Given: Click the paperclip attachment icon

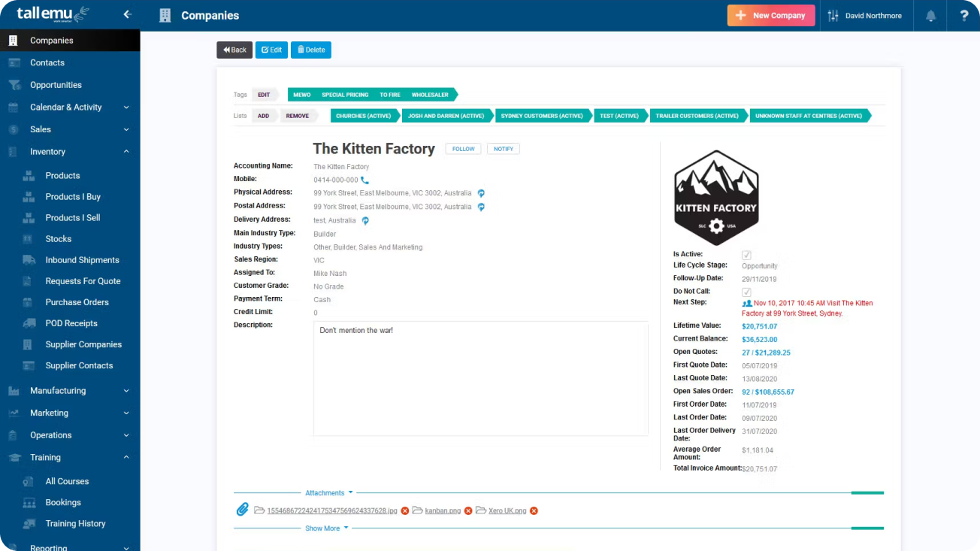Looking at the screenshot, I should coord(242,510).
